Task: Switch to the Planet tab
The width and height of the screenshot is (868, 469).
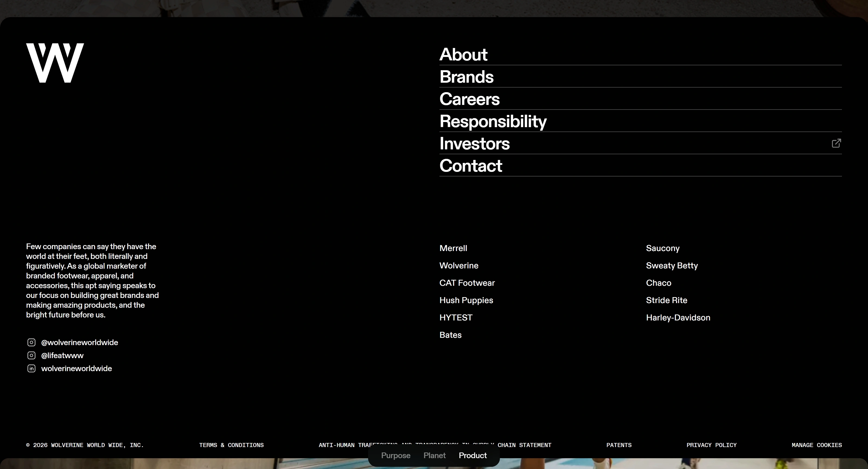Action: point(434,455)
